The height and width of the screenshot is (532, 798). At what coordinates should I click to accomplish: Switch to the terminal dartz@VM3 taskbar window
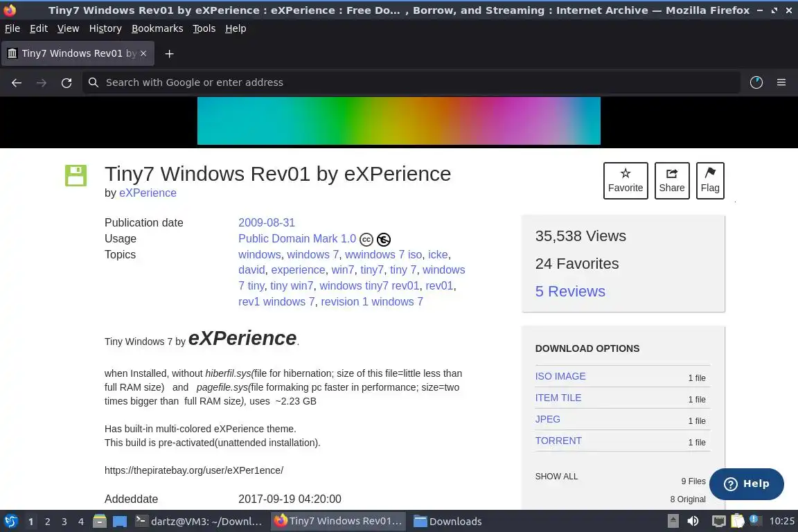199,522
